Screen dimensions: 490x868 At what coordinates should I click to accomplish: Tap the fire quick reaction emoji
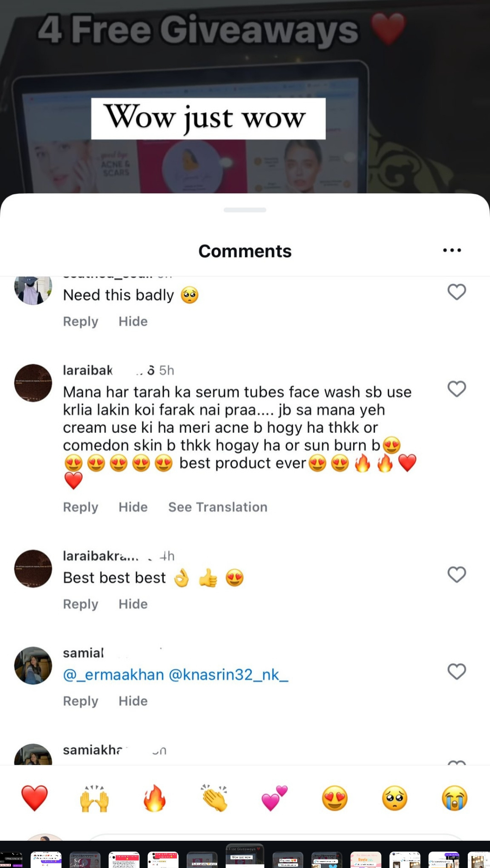tap(154, 798)
